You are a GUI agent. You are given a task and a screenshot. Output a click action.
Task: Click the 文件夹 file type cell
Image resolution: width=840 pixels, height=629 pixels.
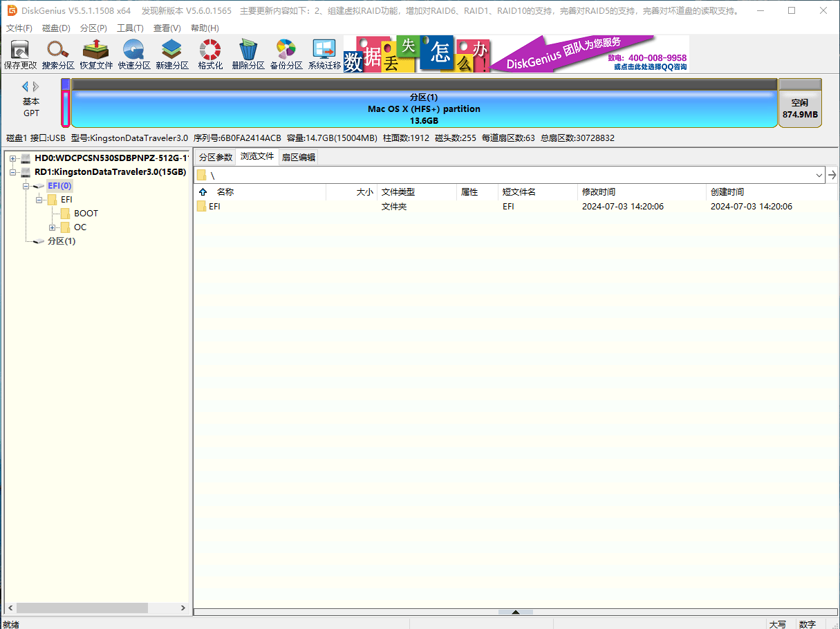[394, 206]
